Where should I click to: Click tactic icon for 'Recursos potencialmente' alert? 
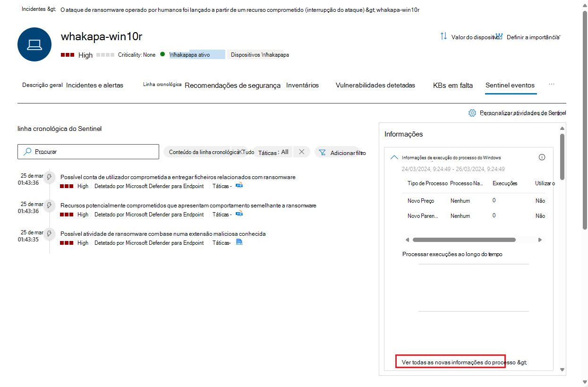click(239, 214)
